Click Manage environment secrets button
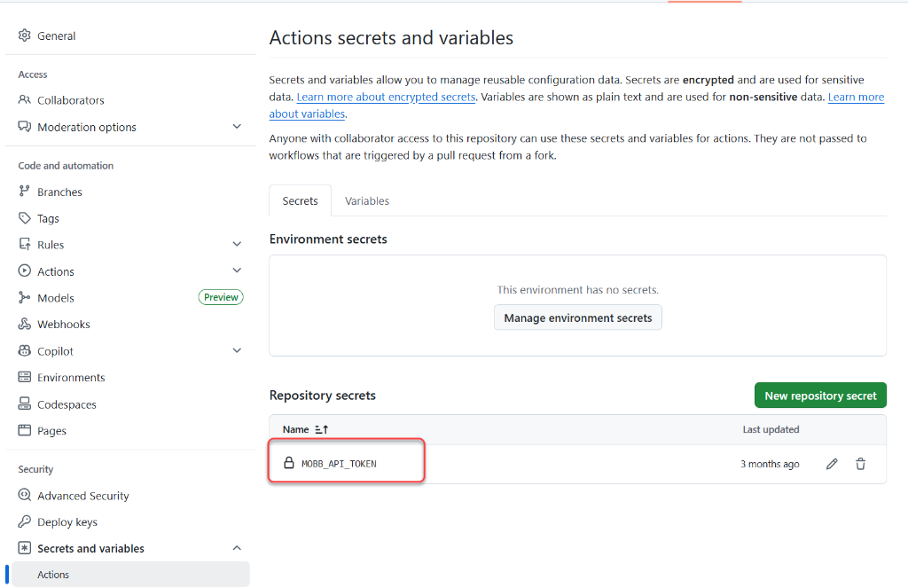Image resolution: width=908 pixels, height=588 pixels. click(x=577, y=318)
